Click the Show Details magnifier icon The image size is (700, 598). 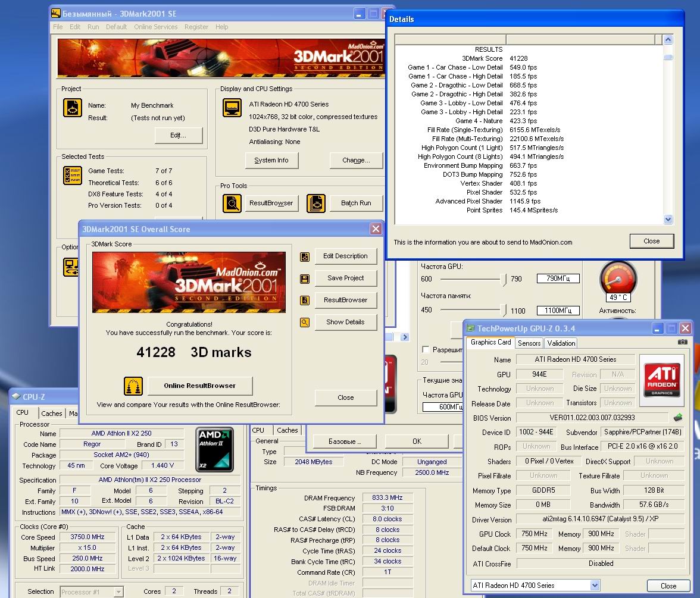point(305,323)
